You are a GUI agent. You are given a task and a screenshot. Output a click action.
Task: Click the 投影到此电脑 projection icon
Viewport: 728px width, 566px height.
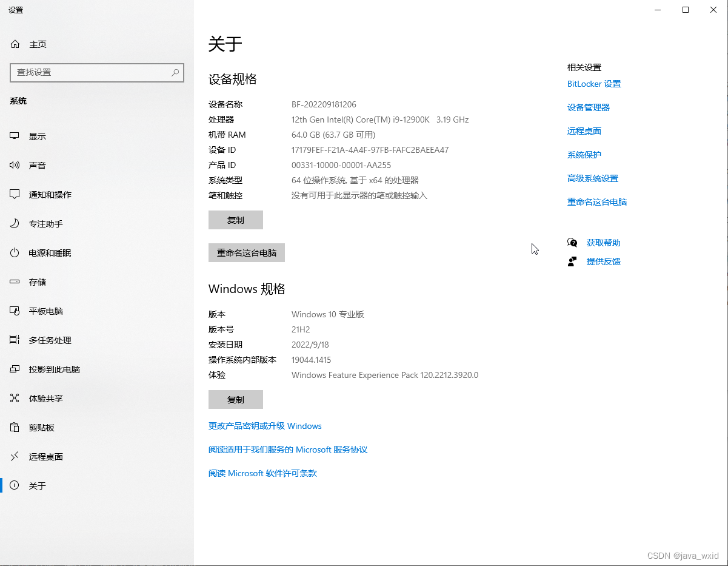tap(15, 369)
